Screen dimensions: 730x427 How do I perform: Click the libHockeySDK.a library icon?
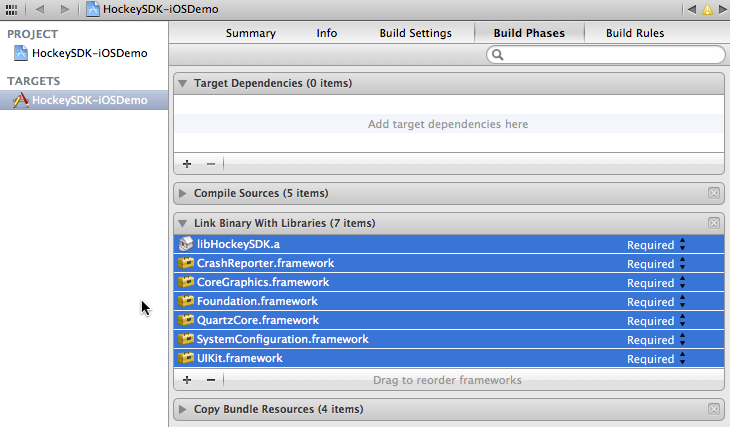pos(185,244)
